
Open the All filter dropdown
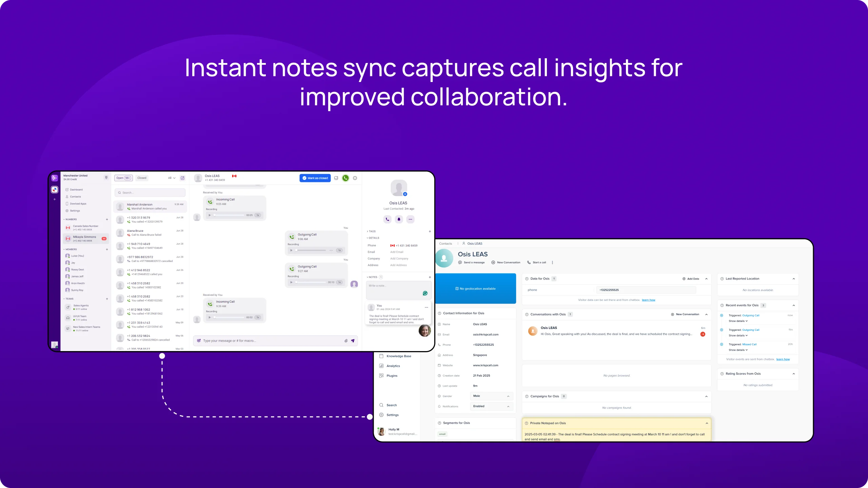[x=172, y=178]
